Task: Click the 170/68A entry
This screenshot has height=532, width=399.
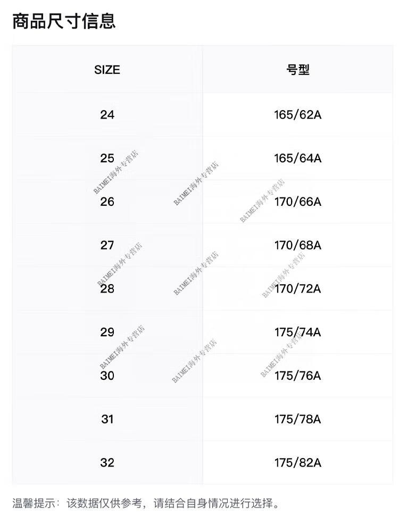Action: coord(298,245)
